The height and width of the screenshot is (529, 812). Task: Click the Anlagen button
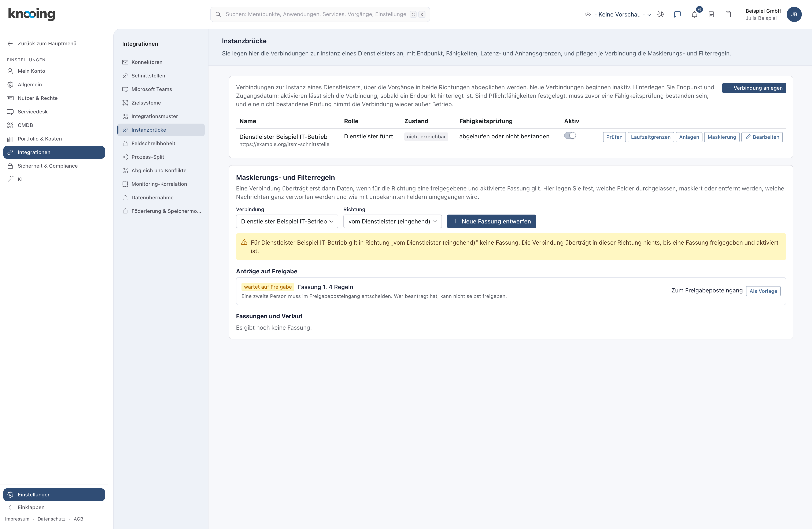click(x=689, y=137)
